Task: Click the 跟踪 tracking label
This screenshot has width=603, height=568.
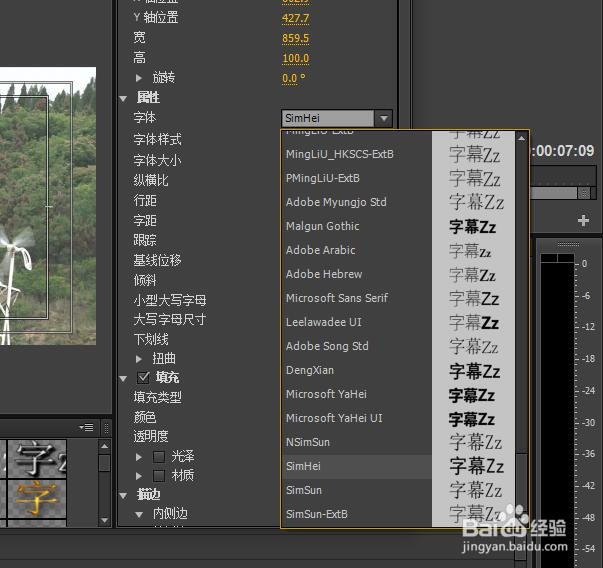Action: (145, 240)
